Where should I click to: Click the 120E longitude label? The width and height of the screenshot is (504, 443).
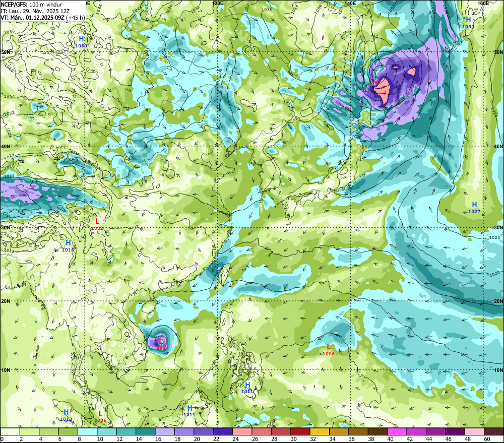pyautogui.click(x=218, y=3)
